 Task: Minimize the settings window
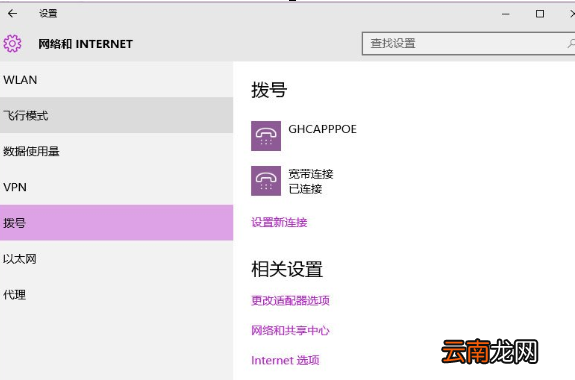(x=506, y=14)
